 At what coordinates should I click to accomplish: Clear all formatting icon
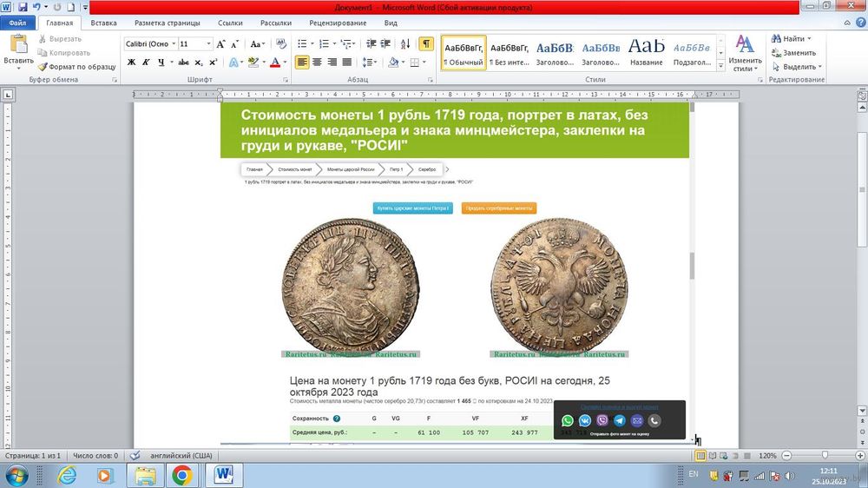tap(280, 43)
